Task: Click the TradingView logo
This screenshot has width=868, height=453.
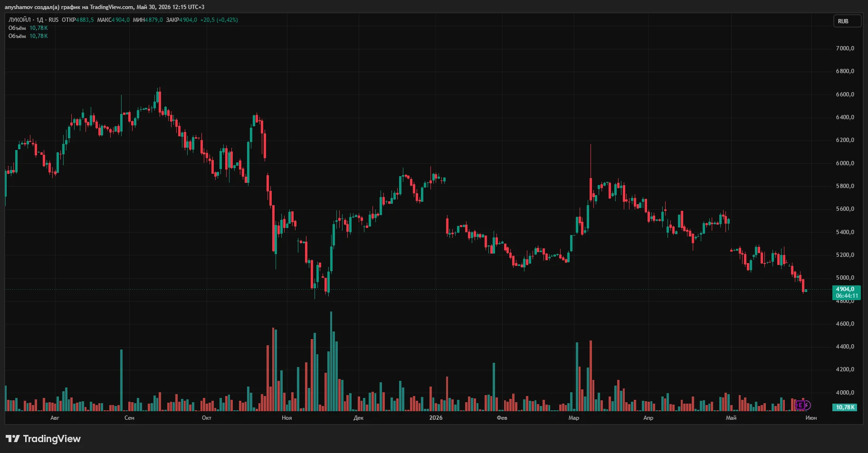Action: [x=43, y=439]
